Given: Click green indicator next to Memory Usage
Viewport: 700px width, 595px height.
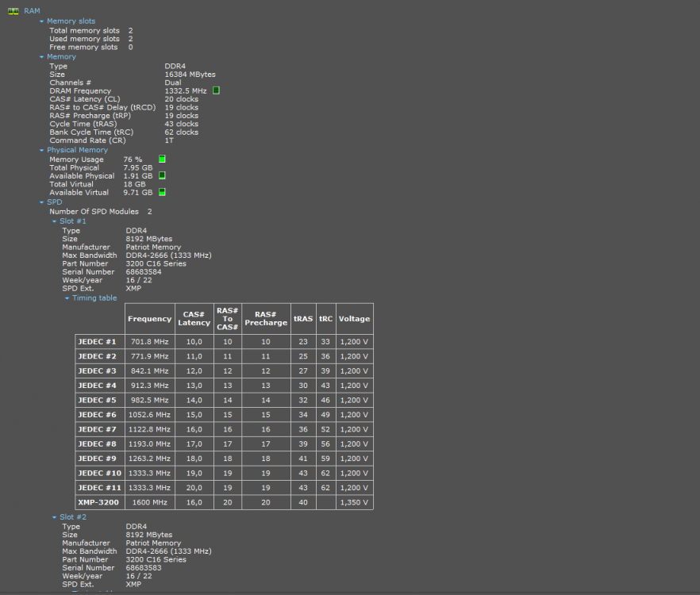Looking at the screenshot, I should (x=162, y=159).
